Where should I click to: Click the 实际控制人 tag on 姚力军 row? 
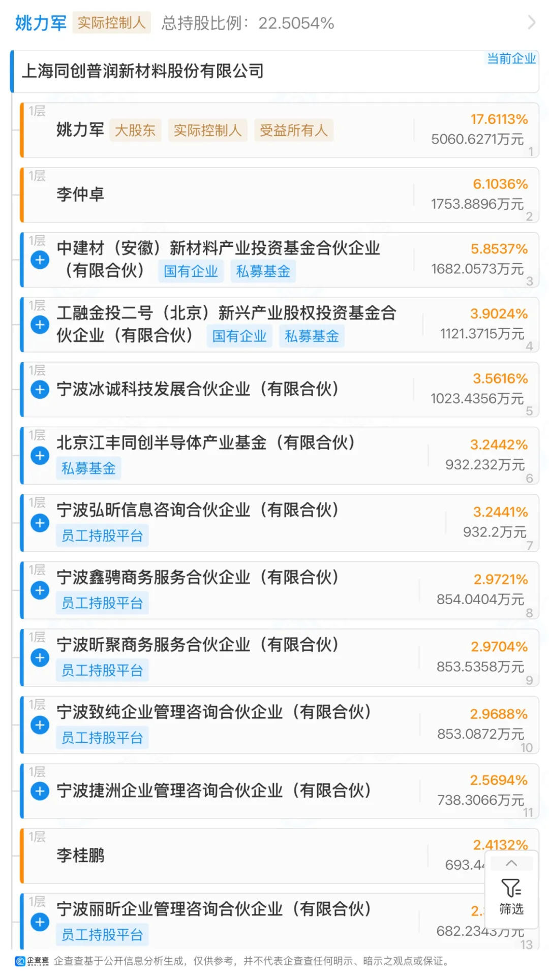tap(207, 131)
